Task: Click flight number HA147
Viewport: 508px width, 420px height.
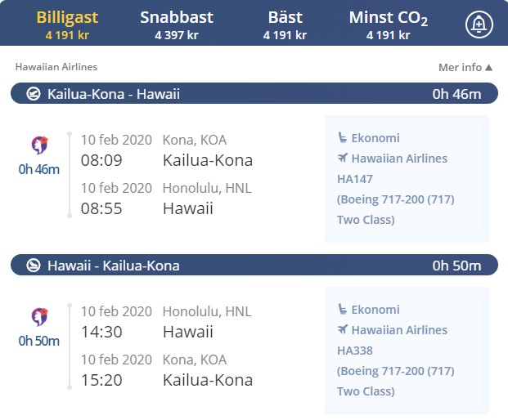Action: [355, 179]
